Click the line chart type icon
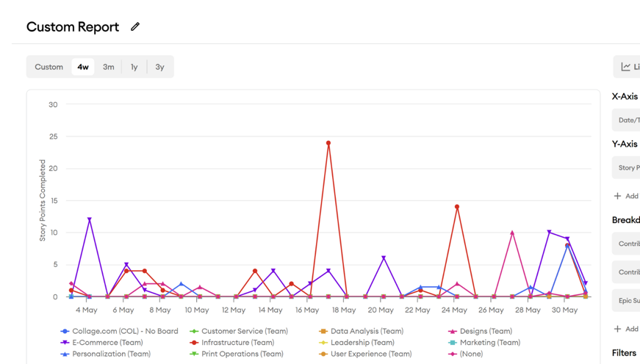 click(x=626, y=67)
